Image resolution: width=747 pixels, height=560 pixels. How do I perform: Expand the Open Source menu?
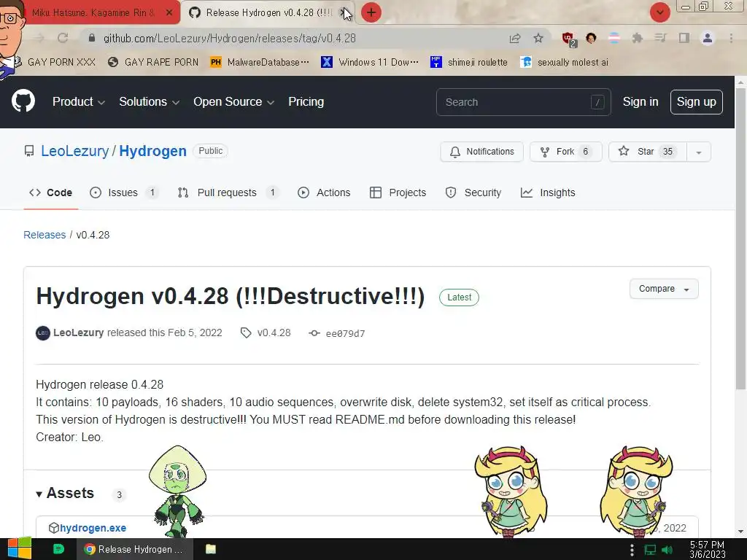(x=233, y=102)
